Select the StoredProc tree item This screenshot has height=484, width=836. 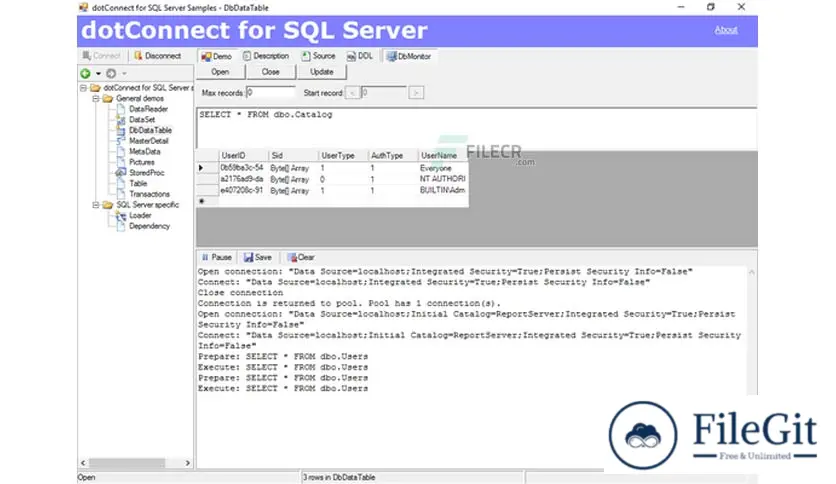[147, 173]
